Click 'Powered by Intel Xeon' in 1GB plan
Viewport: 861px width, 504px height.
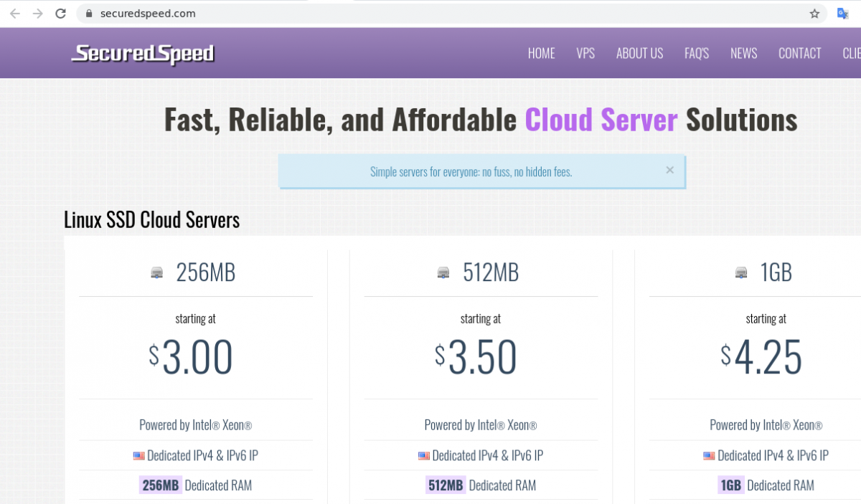click(766, 425)
